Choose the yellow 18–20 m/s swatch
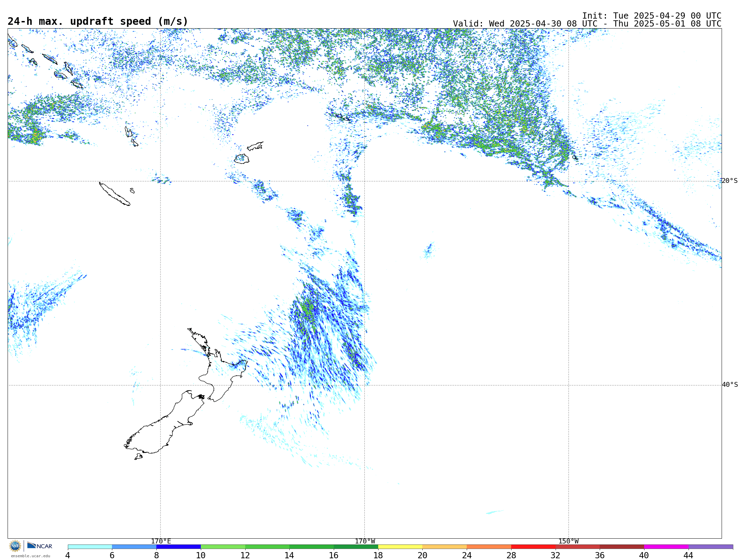Image resolution: width=744 pixels, height=560 pixels. coord(400,547)
